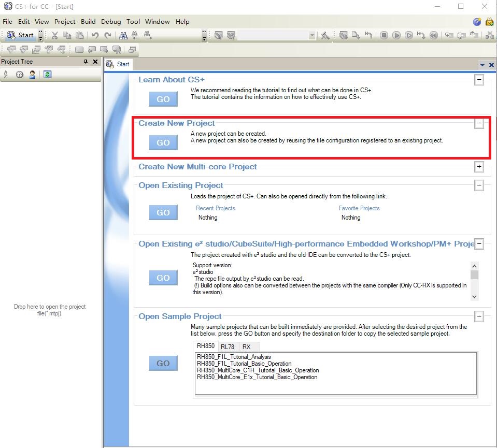This screenshot has width=497, height=448.
Task: Click GO under Learn About CS+
Action: [x=163, y=99]
